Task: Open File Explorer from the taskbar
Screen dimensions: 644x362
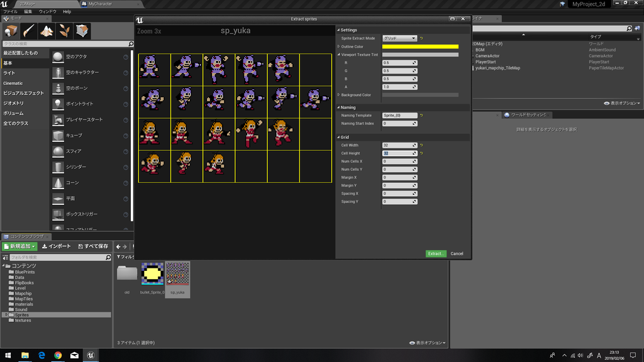Action: 25,356
